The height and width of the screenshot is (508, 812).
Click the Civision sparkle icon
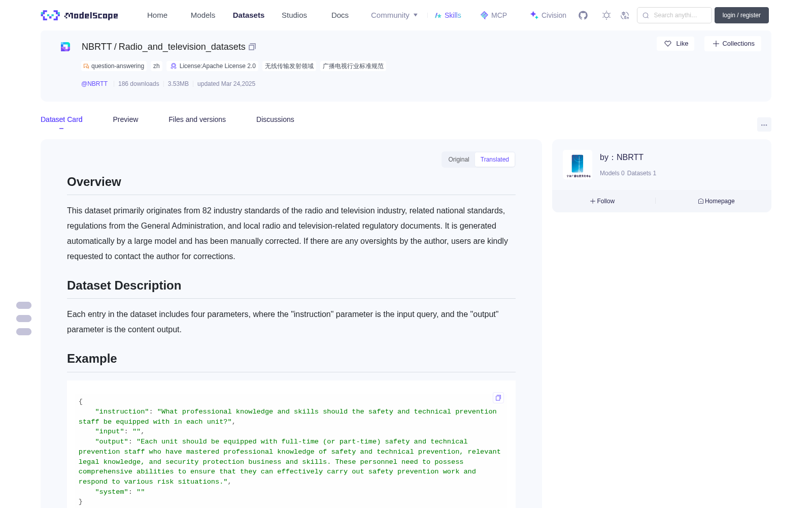coord(534,15)
